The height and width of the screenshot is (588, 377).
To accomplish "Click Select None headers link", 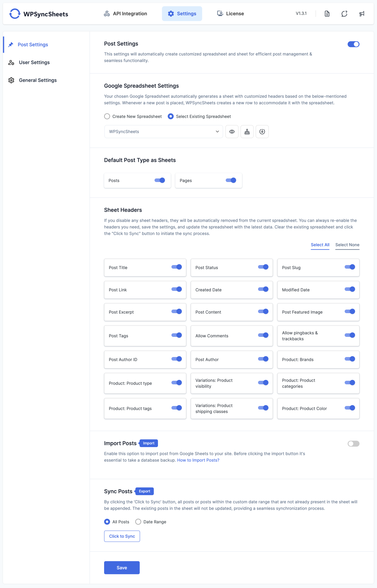I will [x=347, y=245].
